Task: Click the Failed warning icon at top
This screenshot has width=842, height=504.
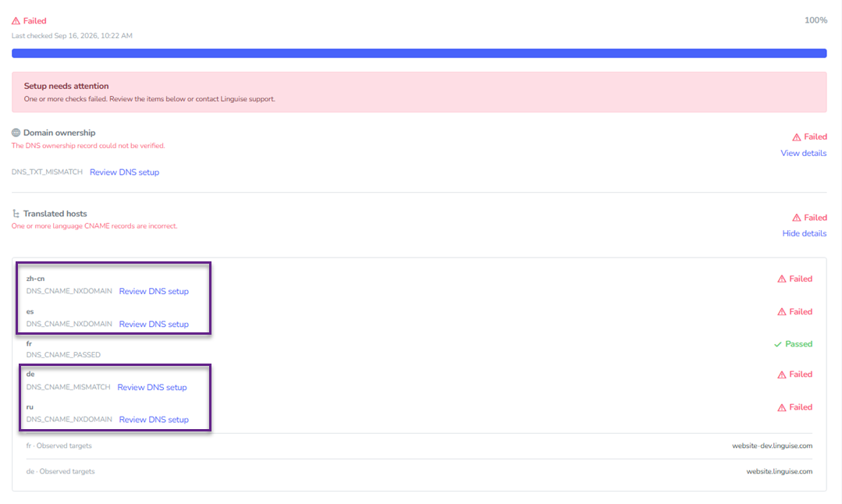Action: (x=16, y=21)
